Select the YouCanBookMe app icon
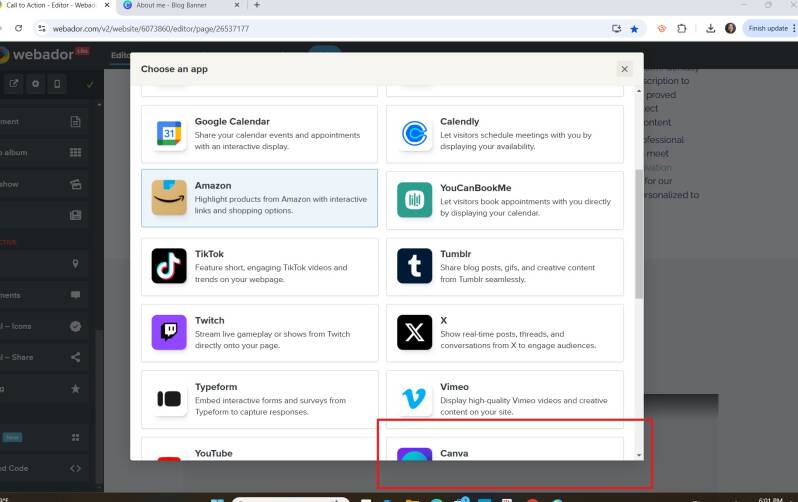The width and height of the screenshot is (798, 502). point(414,200)
